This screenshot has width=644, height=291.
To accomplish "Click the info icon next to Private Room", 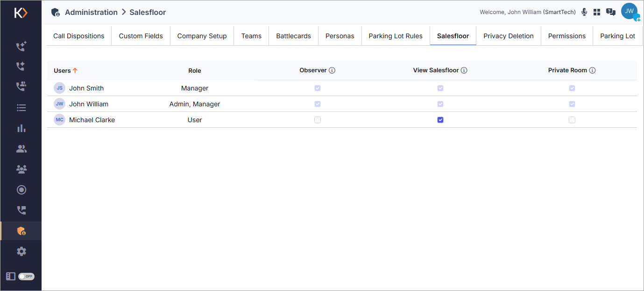I will coord(592,70).
